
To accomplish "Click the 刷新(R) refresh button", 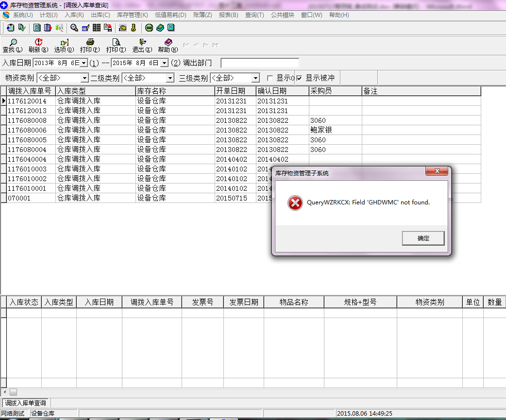I will click(x=38, y=46).
